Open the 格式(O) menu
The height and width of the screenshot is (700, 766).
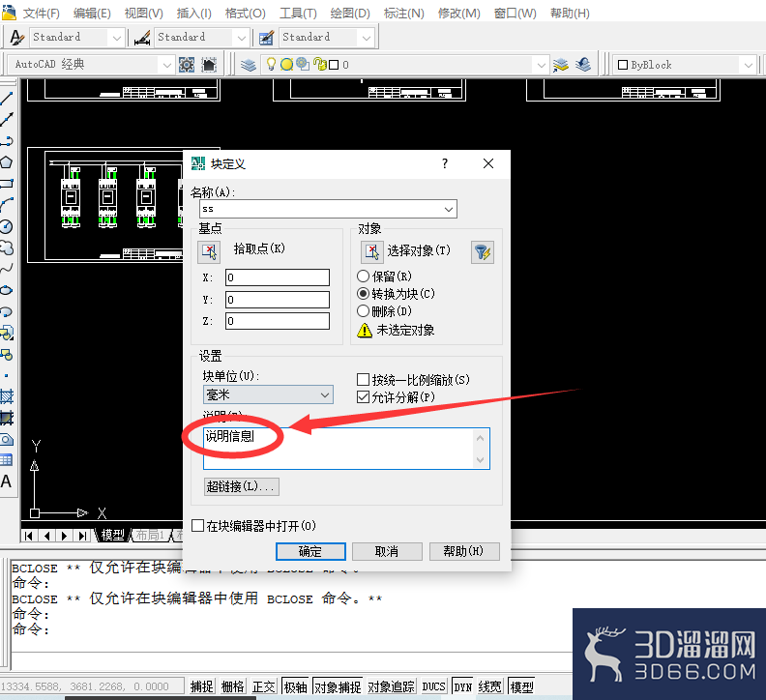(246, 14)
